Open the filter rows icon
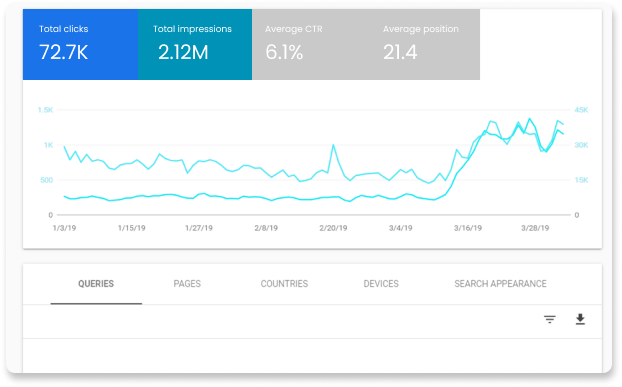Viewport: 622px width, 387px height. 549,319
